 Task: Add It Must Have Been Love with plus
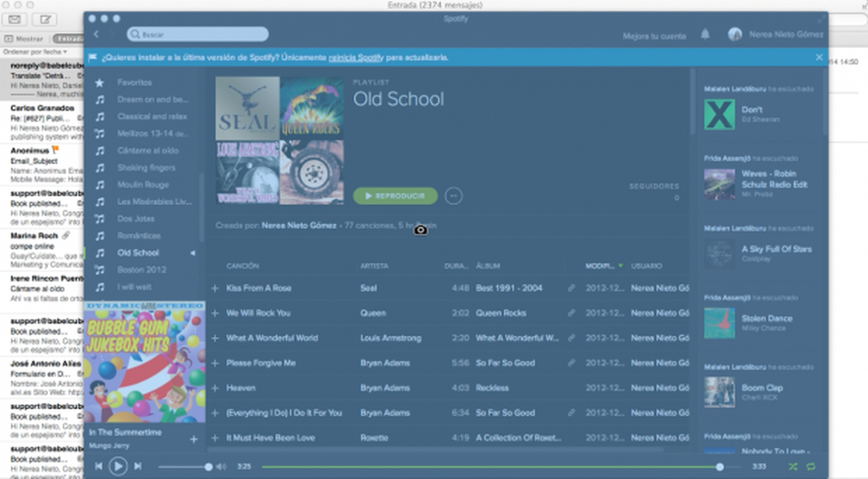tap(215, 438)
